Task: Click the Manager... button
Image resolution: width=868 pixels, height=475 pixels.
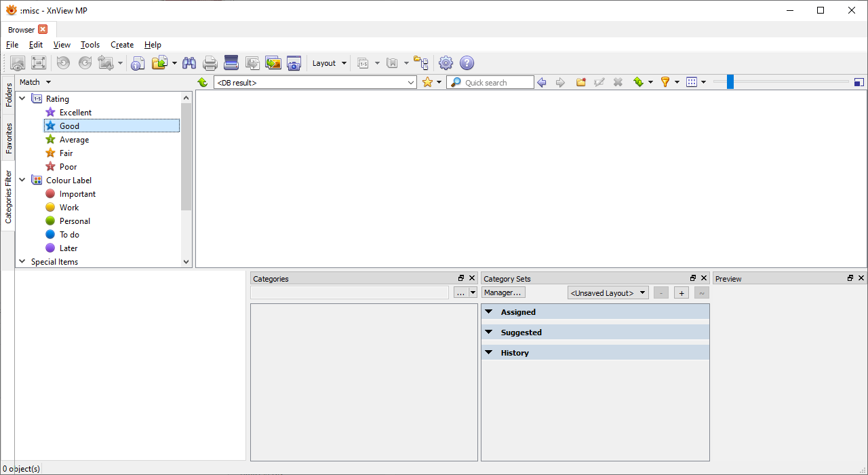Action: [x=503, y=292]
